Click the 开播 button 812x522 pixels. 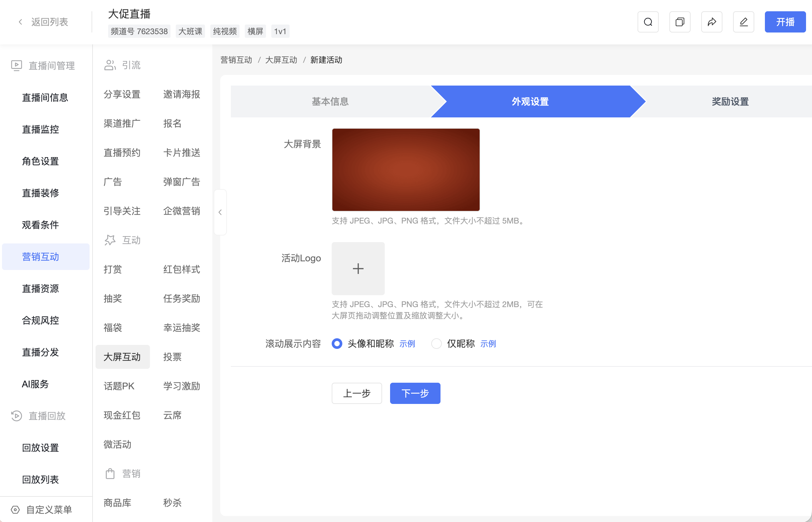pyautogui.click(x=785, y=22)
